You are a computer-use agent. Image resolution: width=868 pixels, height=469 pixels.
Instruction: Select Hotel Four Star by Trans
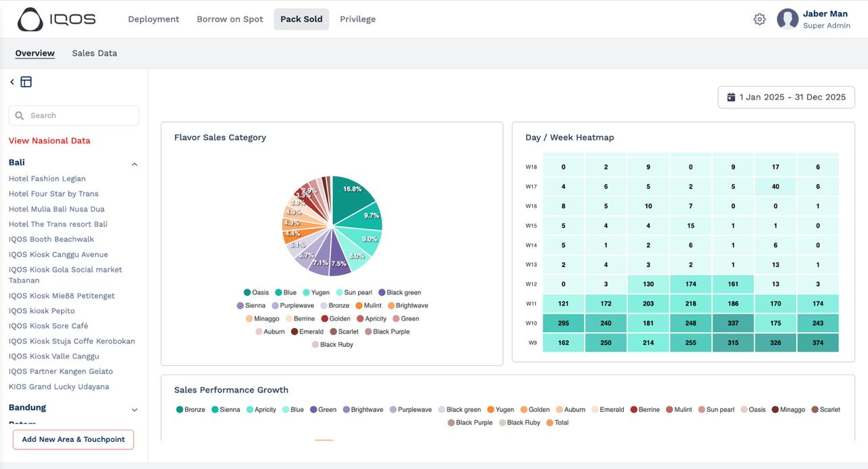click(54, 194)
